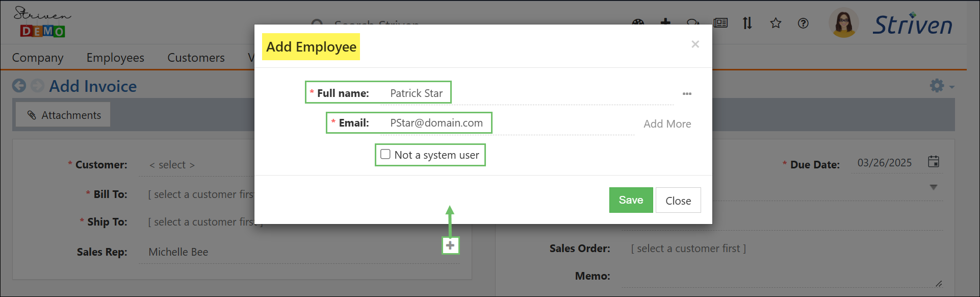
Task: Open the Due Date calendar picker
Action: [933, 162]
